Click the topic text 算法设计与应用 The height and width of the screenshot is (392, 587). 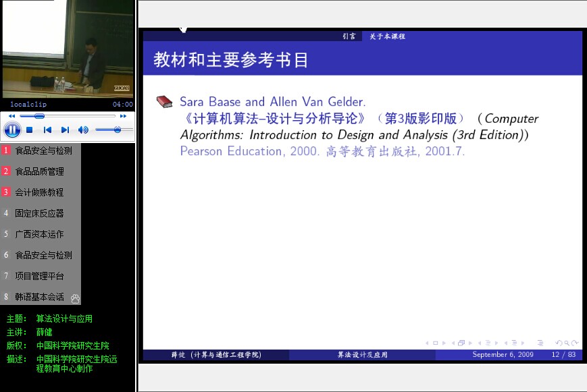(64, 318)
